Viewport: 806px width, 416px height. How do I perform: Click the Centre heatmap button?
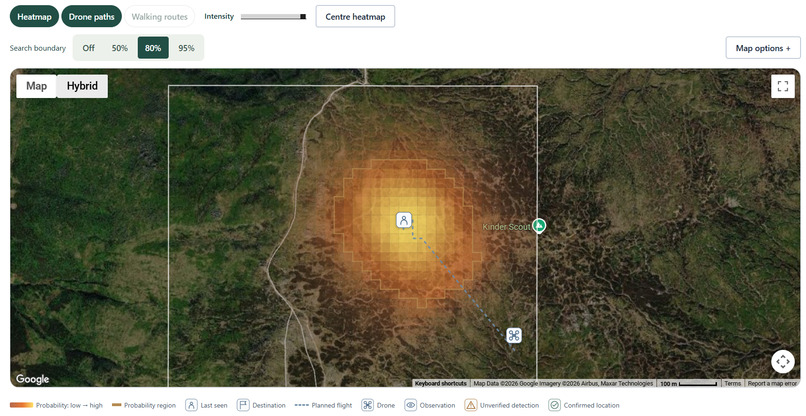(355, 16)
